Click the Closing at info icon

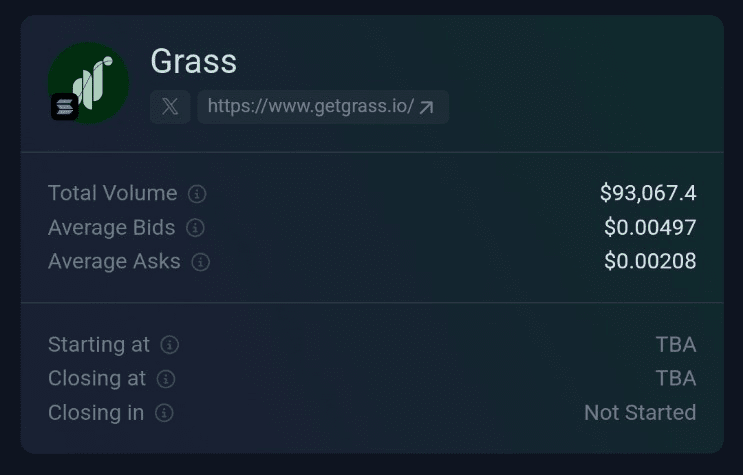point(166,379)
